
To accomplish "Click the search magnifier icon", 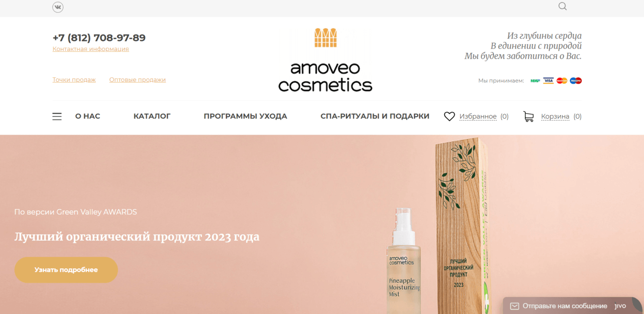I will pyautogui.click(x=562, y=6).
